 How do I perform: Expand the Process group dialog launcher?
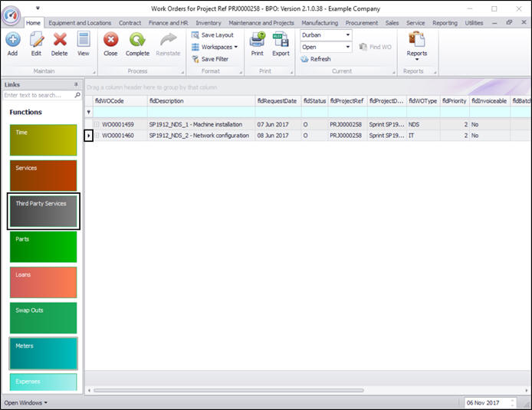tap(182, 72)
